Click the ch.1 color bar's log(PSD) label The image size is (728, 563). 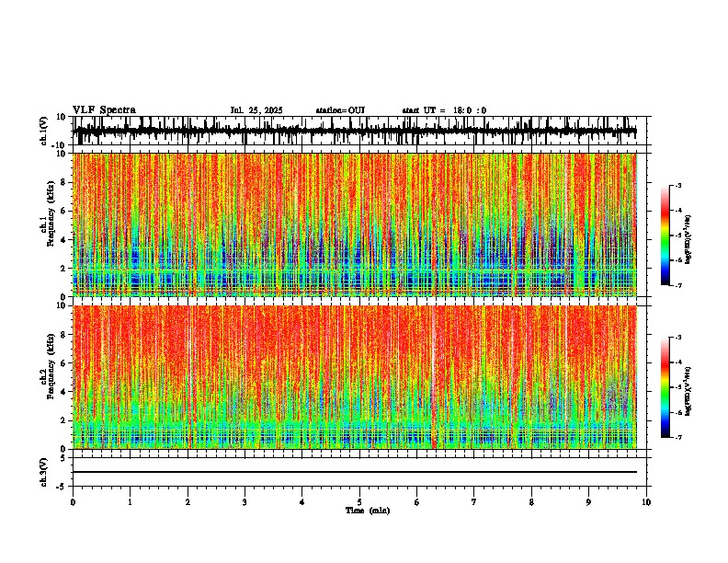tap(688, 240)
